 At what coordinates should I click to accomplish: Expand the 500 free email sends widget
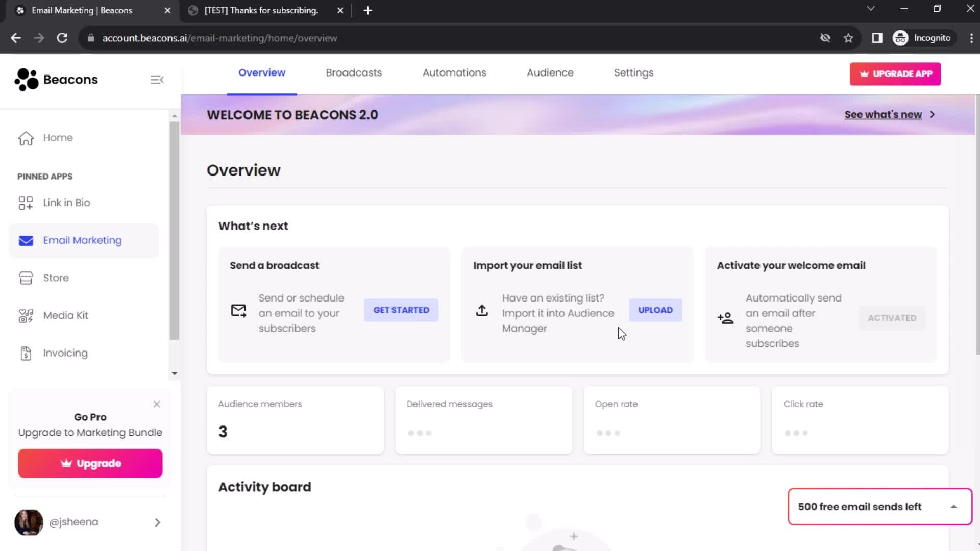click(957, 507)
